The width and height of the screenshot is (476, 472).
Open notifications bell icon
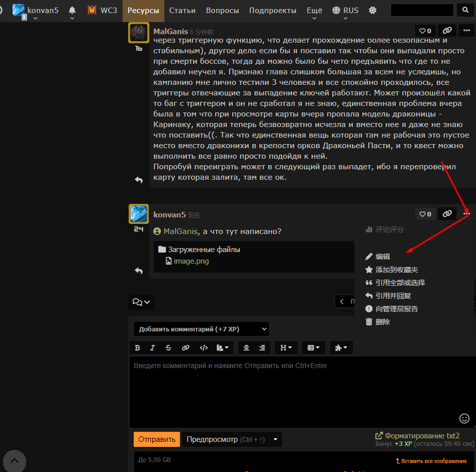coord(72,11)
